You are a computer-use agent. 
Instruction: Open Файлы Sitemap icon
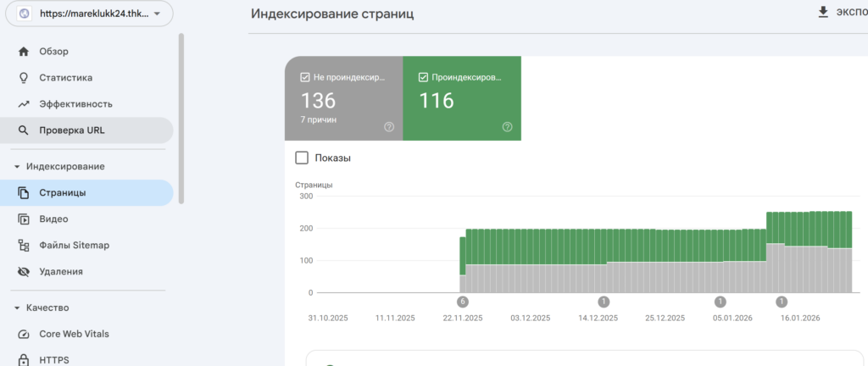pyautogui.click(x=24, y=246)
